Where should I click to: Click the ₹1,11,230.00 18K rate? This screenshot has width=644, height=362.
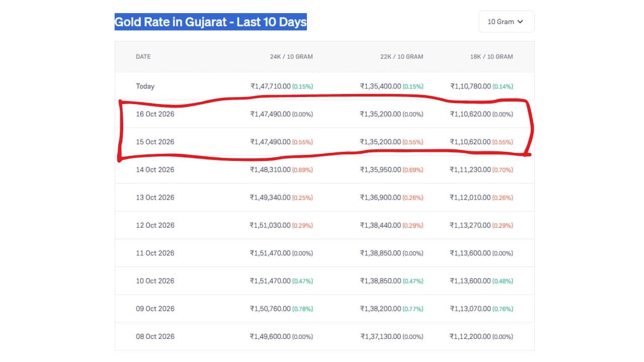coord(470,170)
